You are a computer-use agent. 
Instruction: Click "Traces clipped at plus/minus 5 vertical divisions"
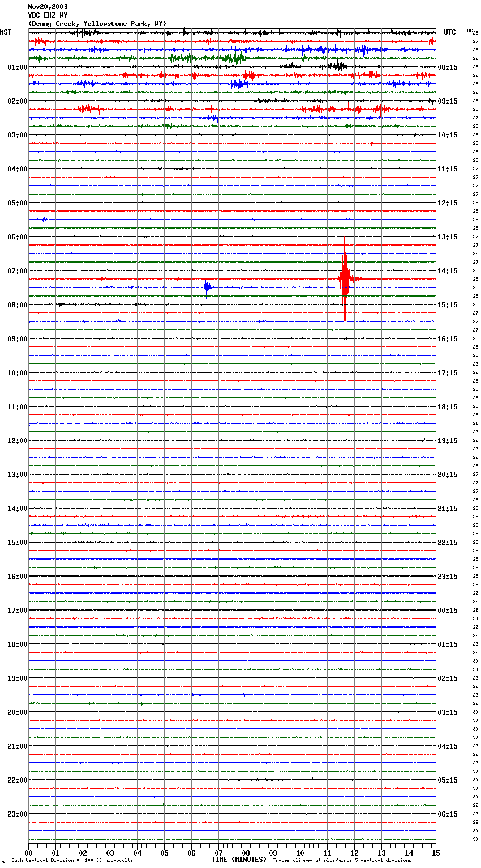[342, 860]
